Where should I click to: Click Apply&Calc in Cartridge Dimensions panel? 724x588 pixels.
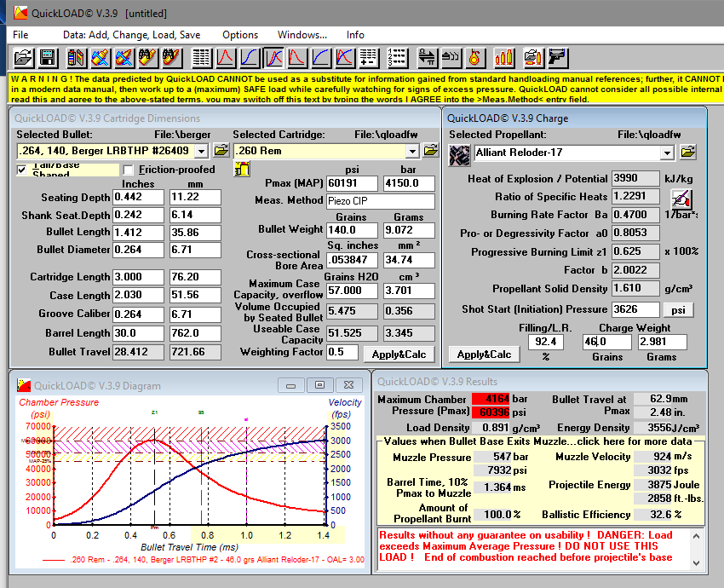click(399, 355)
